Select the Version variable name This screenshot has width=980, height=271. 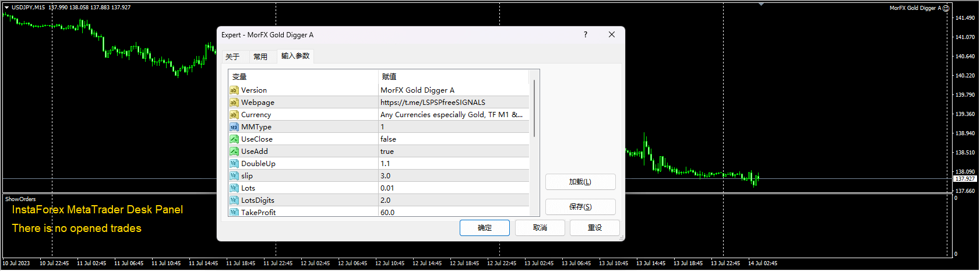pyautogui.click(x=254, y=90)
